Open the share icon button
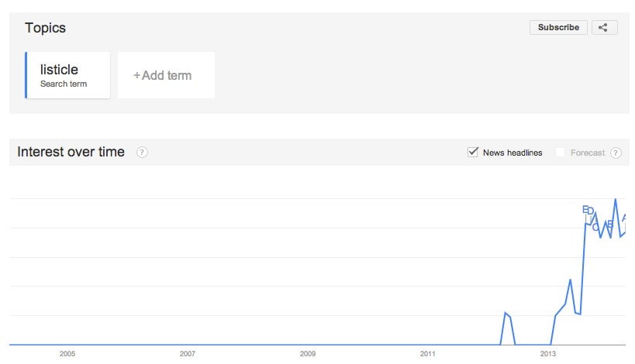635x364 pixels. pyautogui.click(x=604, y=28)
